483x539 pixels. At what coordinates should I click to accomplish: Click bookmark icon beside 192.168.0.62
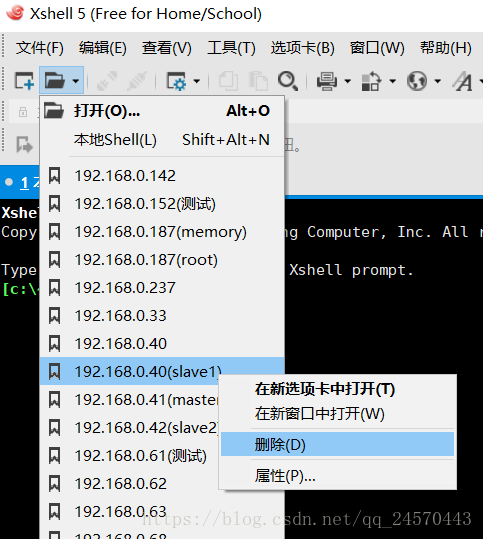pos(55,484)
